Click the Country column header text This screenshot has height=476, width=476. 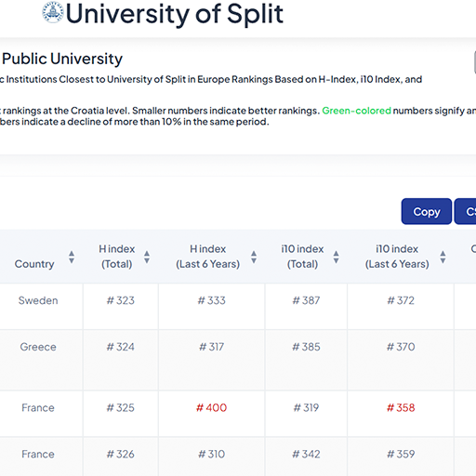tap(34, 264)
